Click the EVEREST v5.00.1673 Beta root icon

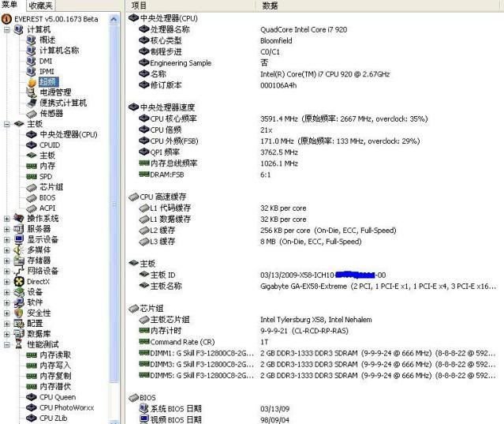click(x=7, y=18)
